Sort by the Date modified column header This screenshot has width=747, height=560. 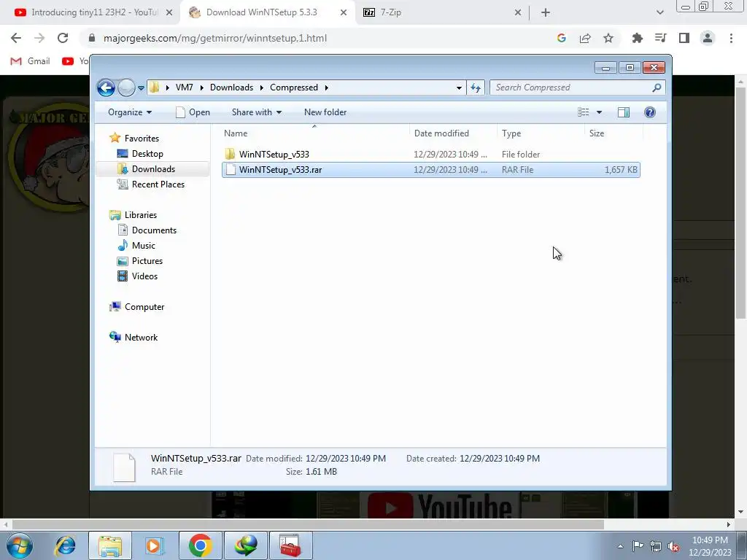point(453,133)
